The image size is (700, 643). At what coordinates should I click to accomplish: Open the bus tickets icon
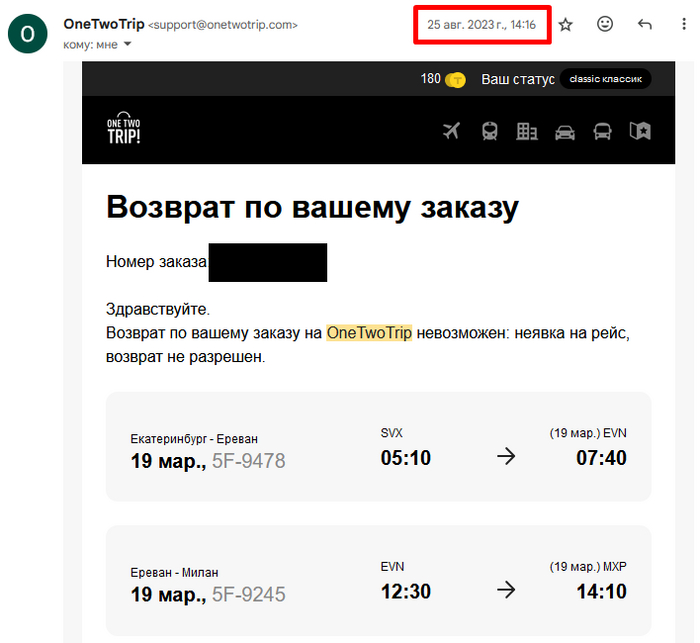pyautogui.click(x=602, y=131)
